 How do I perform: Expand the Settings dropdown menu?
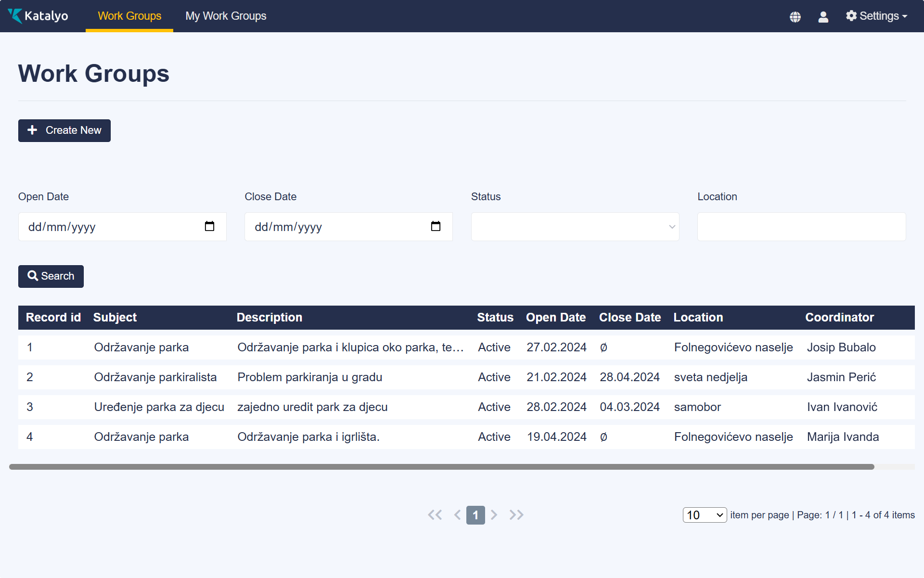click(876, 16)
